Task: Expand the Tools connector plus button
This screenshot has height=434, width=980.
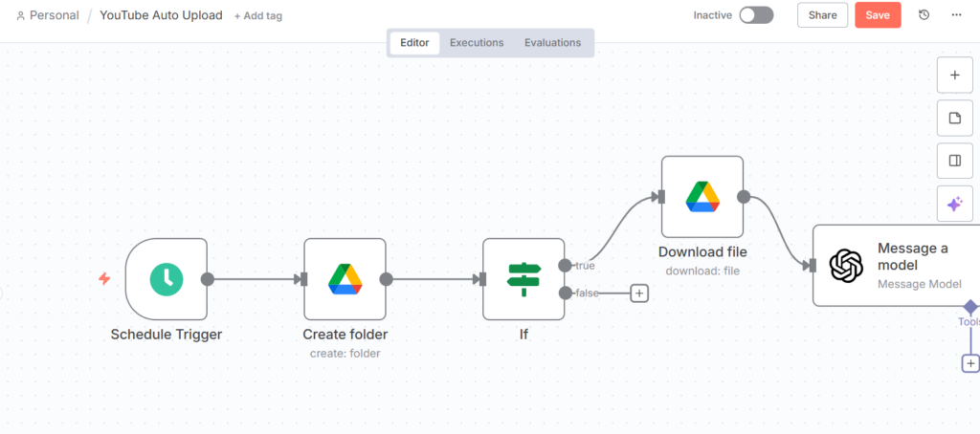Action: pyautogui.click(x=970, y=363)
